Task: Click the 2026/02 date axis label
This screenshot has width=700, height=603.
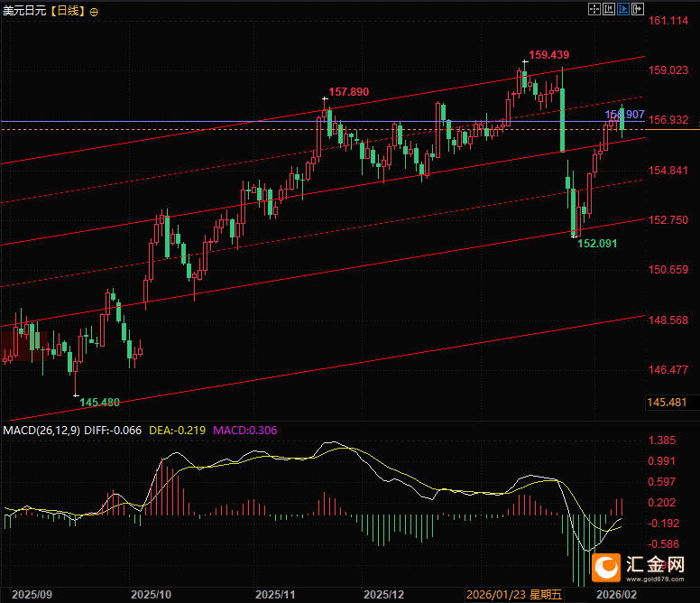Action: coord(616,595)
